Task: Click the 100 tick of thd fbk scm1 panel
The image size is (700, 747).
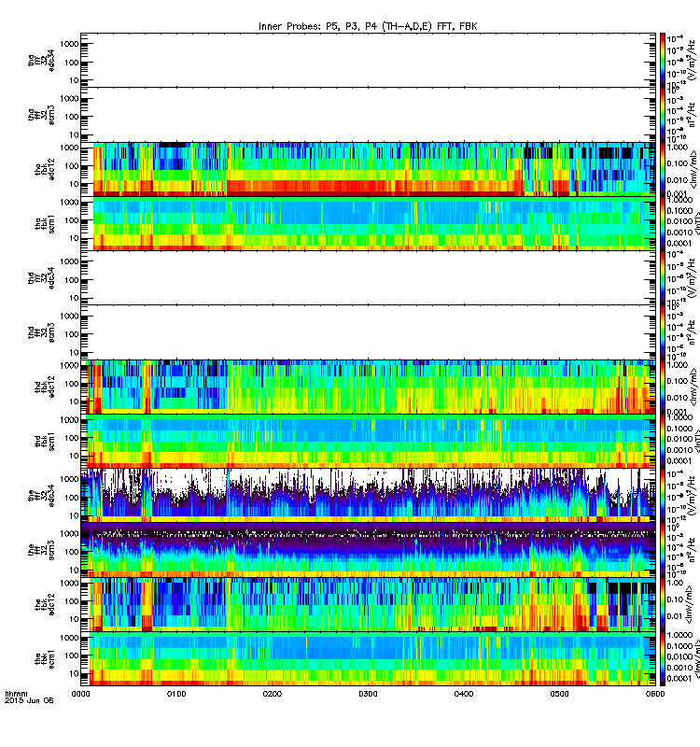Action: point(72,438)
